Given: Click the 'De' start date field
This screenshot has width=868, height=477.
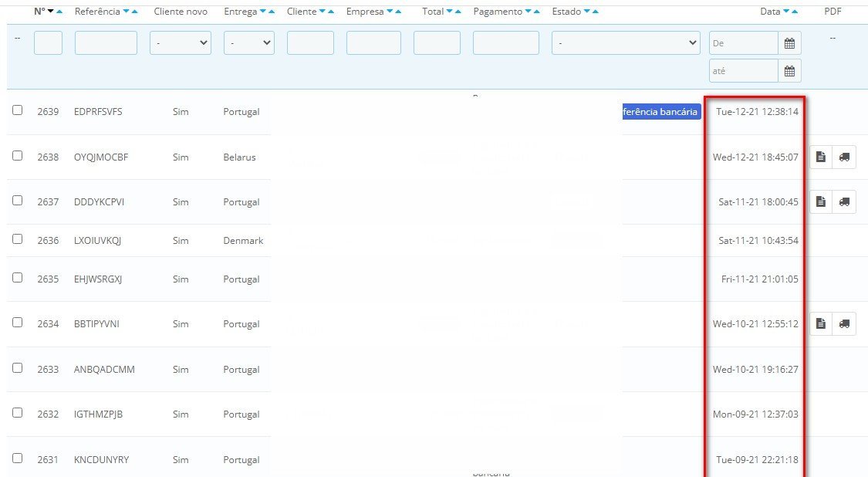Looking at the screenshot, I should (744, 43).
